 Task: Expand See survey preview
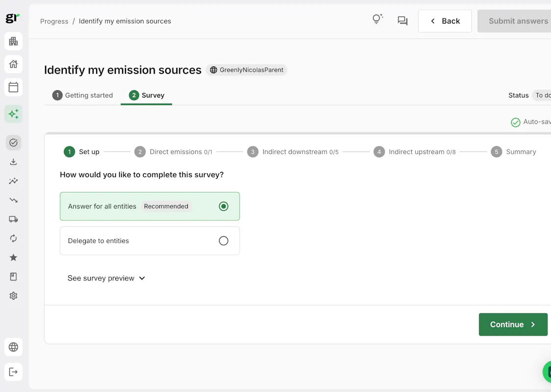106,278
